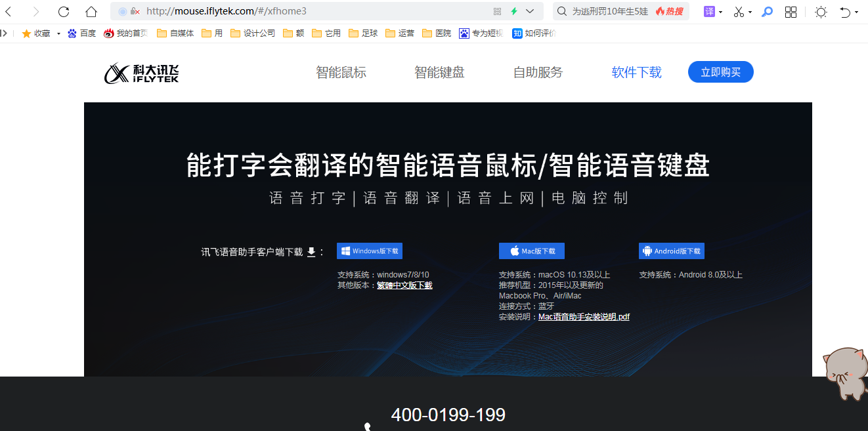Click the 400-0199-199 phone number
The width and height of the screenshot is (868, 431).
[x=448, y=415]
